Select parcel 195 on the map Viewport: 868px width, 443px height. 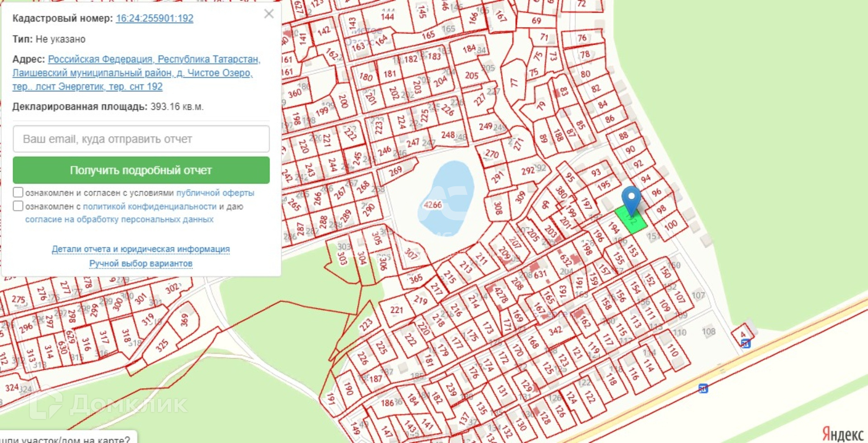pyautogui.click(x=604, y=186)
